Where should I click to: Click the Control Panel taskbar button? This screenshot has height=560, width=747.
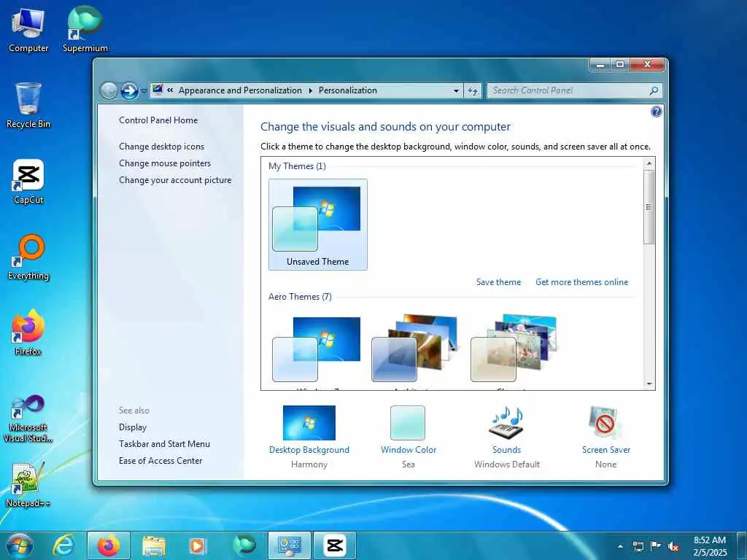pos(289,545)
